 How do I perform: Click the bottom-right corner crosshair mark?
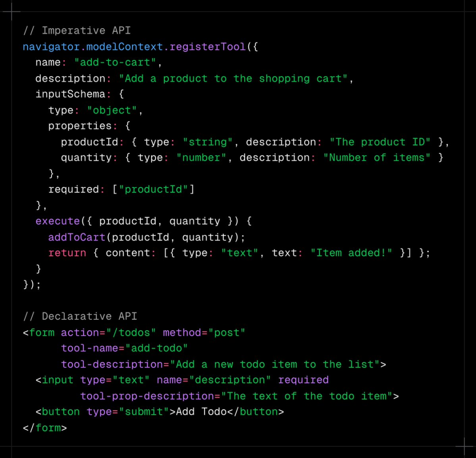pos(464,446)
